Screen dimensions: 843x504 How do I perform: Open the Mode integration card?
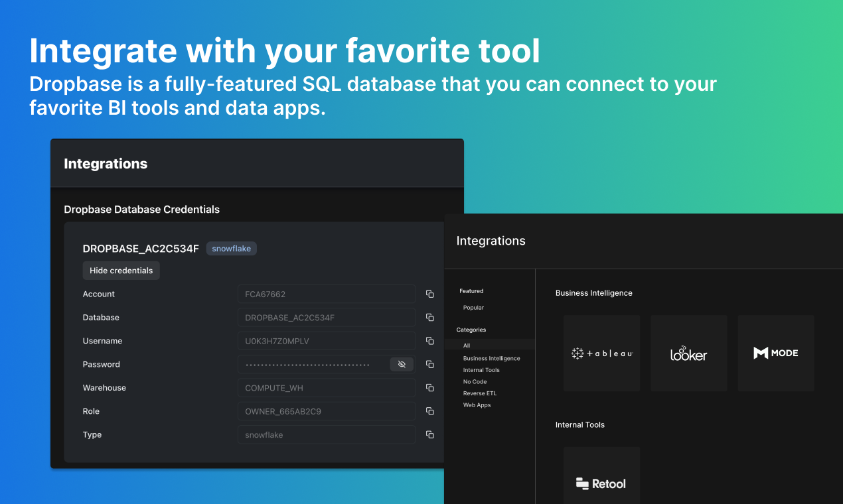pyautogui.click(x=776, y=353)
